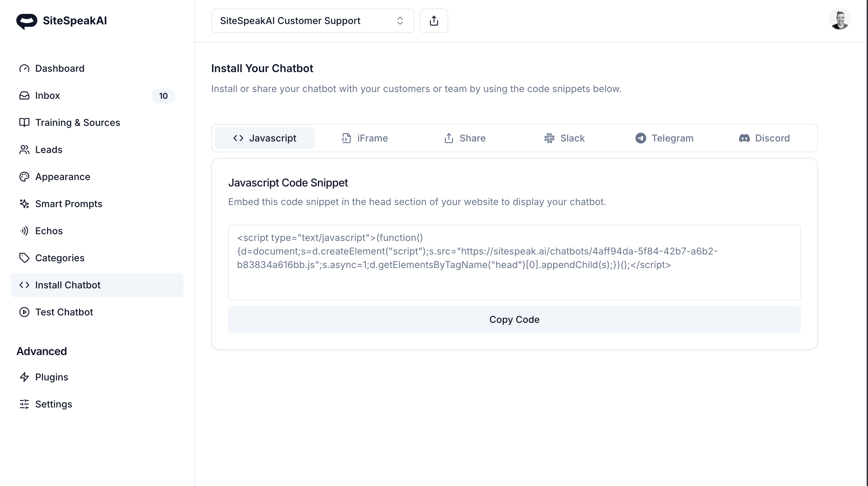This screenshot has height=486, width=868.
Task: Switch to the Slack tab
Action: pyautogui.click(x=564, y=138)
